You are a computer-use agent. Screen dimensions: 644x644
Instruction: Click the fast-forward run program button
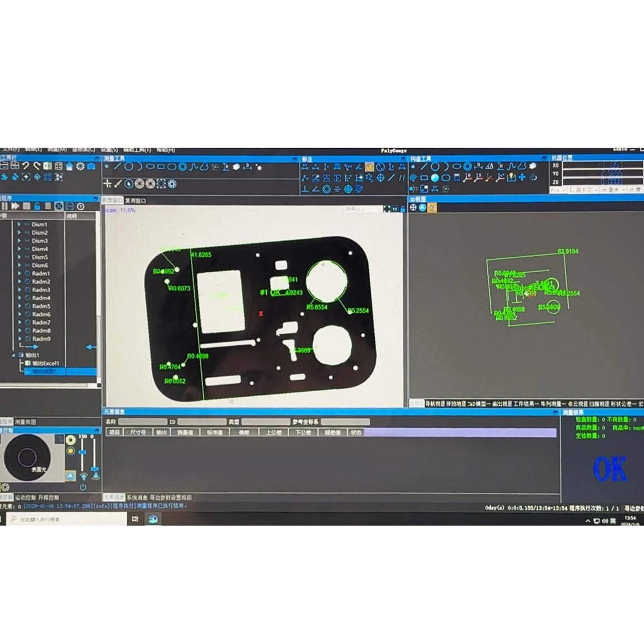tap(15, 206)
